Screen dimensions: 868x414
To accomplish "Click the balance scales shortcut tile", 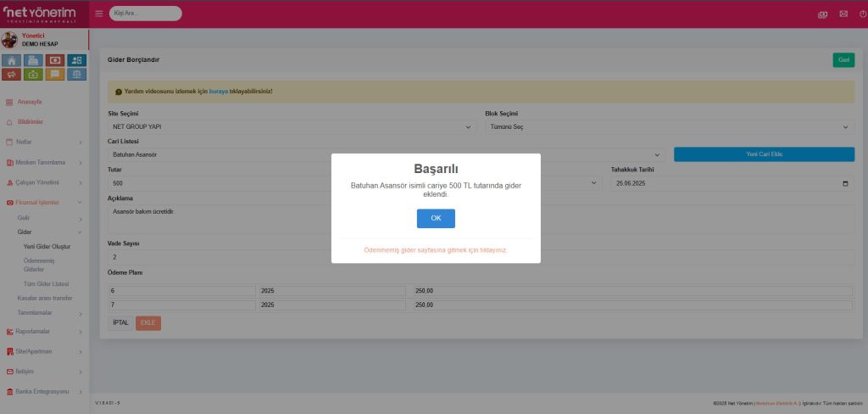I will (77, 74).
